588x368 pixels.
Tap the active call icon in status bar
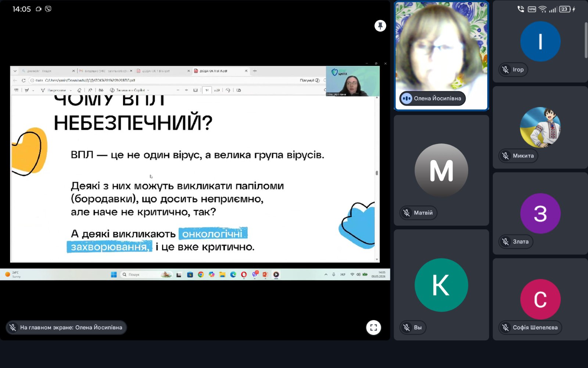tap(521, 9)
